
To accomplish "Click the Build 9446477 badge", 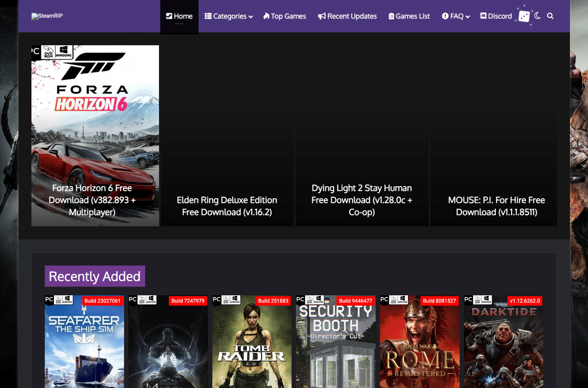I will pos(355,301).
